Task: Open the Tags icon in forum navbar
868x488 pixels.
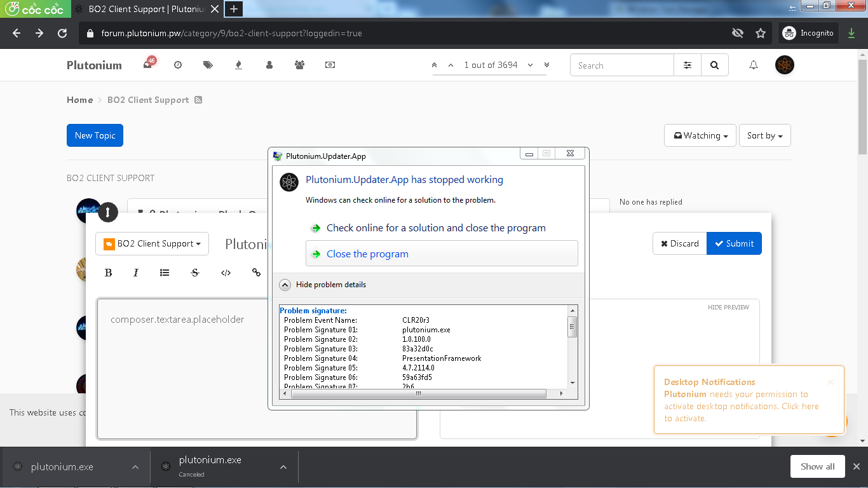Action: (x=208, y=65)
